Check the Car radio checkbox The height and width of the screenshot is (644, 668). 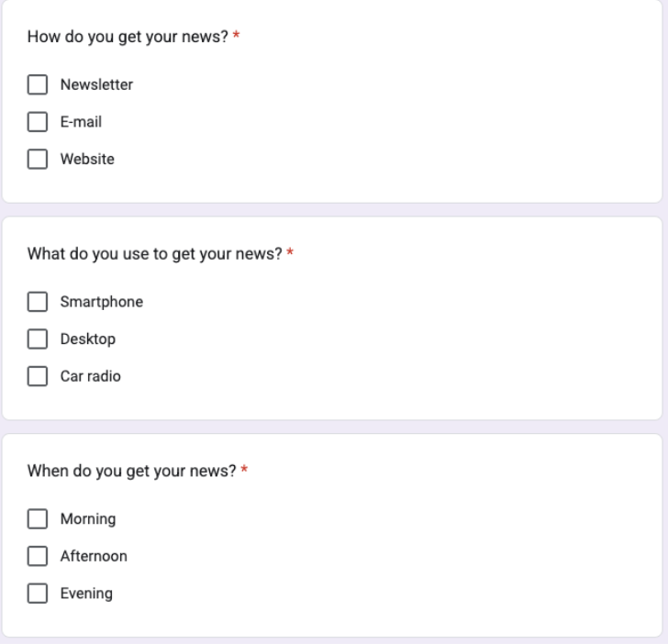click(38, 376)
